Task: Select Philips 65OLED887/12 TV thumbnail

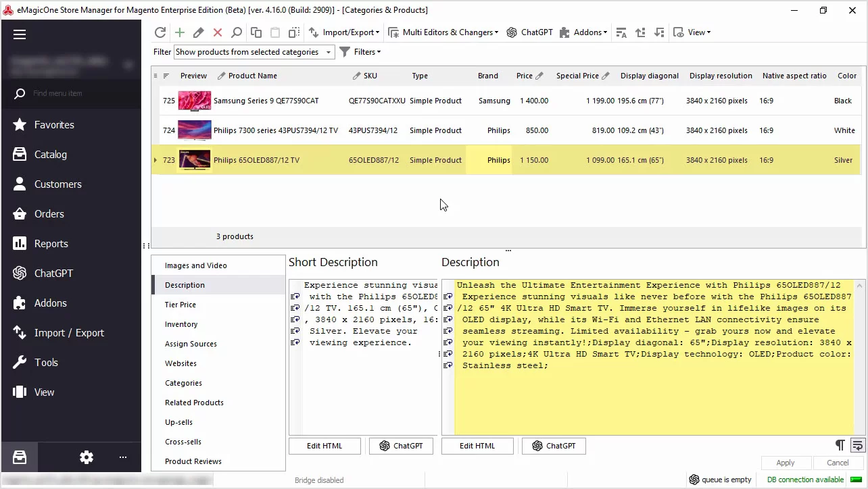Action: pyautogui.click(x=195, y=160)
